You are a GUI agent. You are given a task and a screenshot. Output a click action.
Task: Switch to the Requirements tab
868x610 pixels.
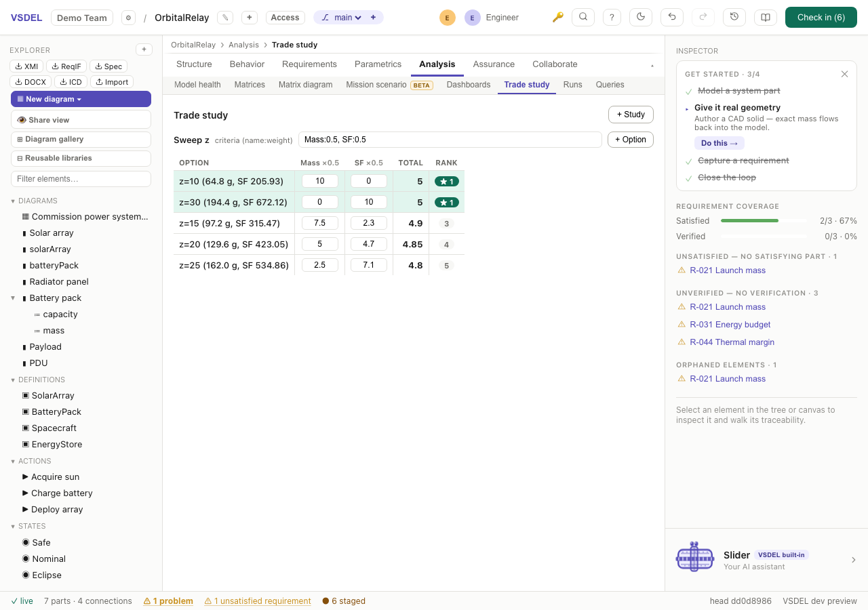coord(309,64)
